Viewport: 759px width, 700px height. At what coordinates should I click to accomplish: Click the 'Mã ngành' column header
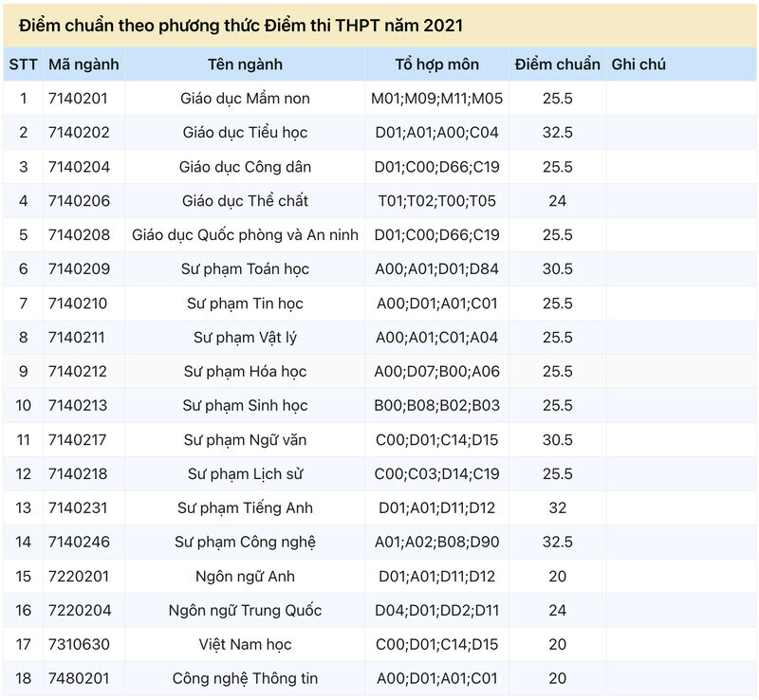pos(83,64)
